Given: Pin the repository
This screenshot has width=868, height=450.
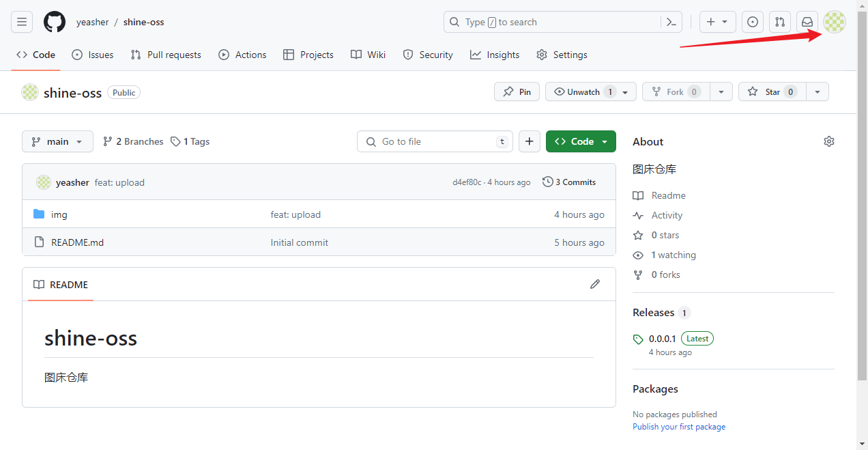Looking at the screenshot, I should point(517,92).
